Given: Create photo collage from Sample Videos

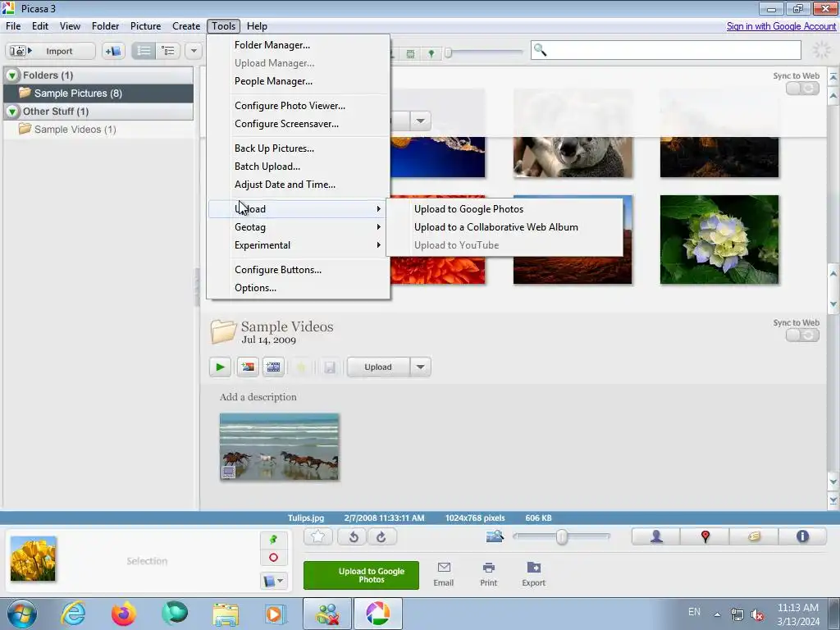Looking at the screenshot, I should pyautogui.click(x=248, y=367).
